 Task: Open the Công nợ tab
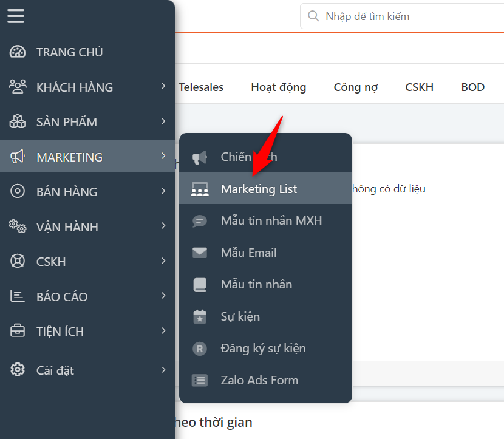355,87
